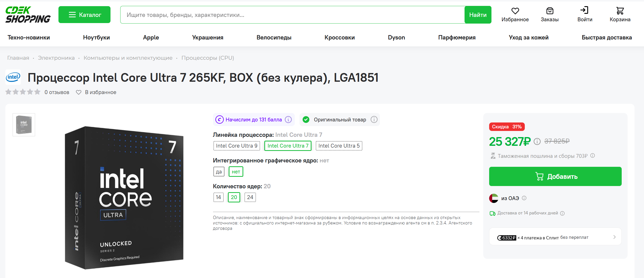Select Intel Core Ultra 9 option
This screenshot has height=278, width=644.
point(237,146)
